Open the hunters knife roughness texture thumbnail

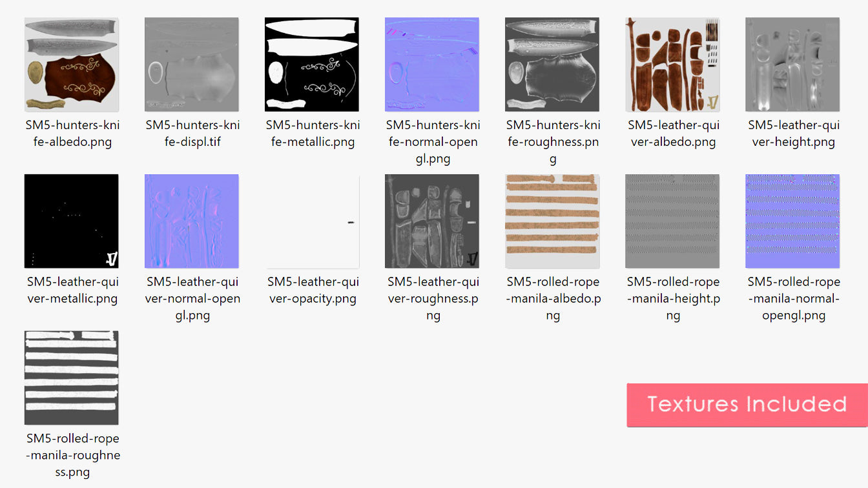click(x=552, y=65)
